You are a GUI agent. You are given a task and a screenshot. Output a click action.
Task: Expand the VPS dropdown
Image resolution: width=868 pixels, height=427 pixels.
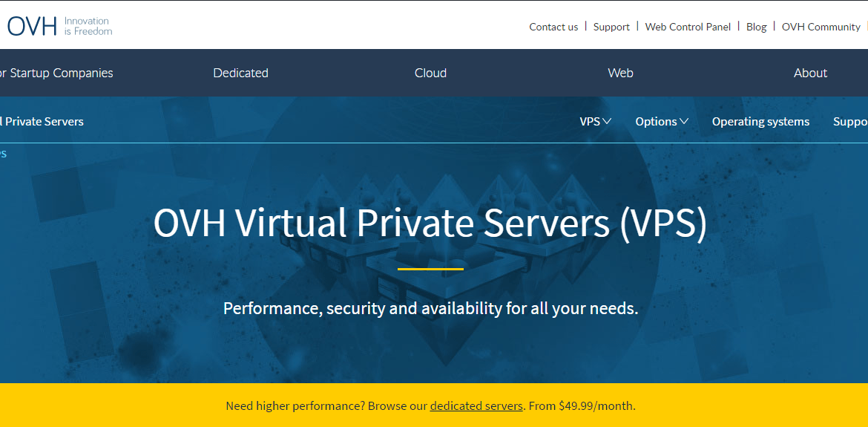[x=596, y=121]
